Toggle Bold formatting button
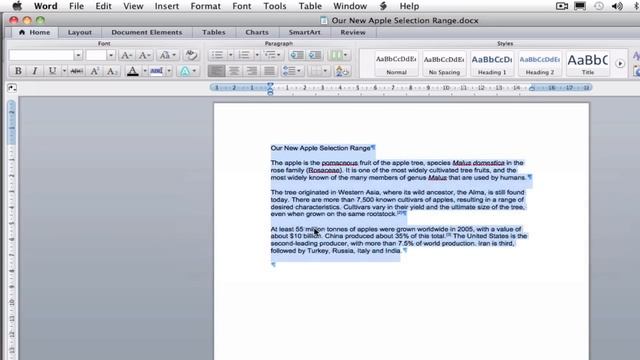 click(x=18, y=71)
